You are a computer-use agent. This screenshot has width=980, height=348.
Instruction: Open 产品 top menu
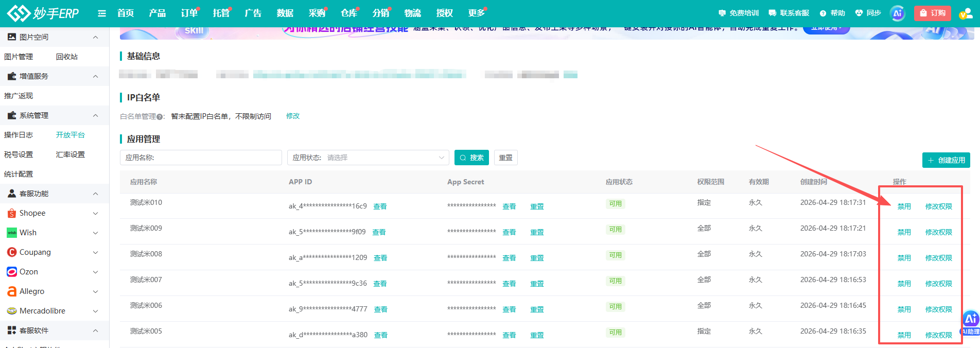157,13
